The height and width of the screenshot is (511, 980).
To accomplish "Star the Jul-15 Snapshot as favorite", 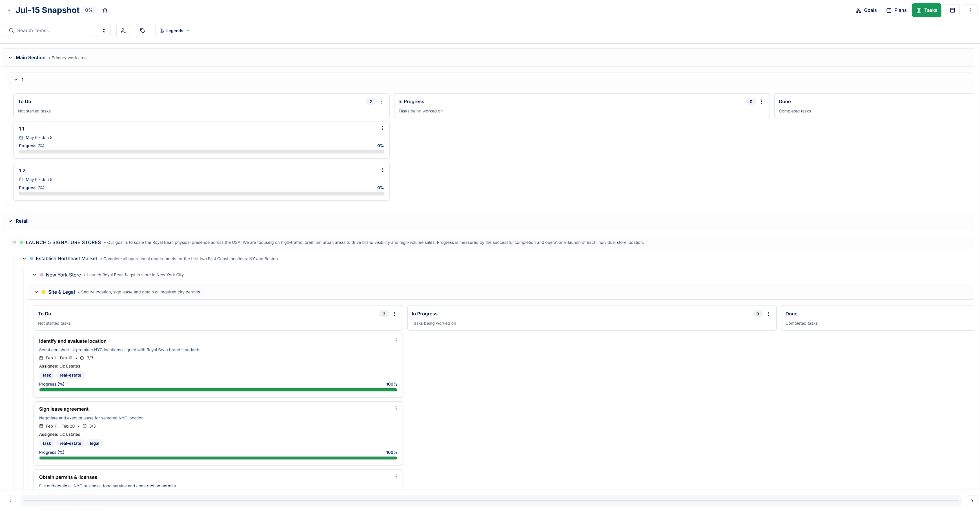I will [105, 10].
